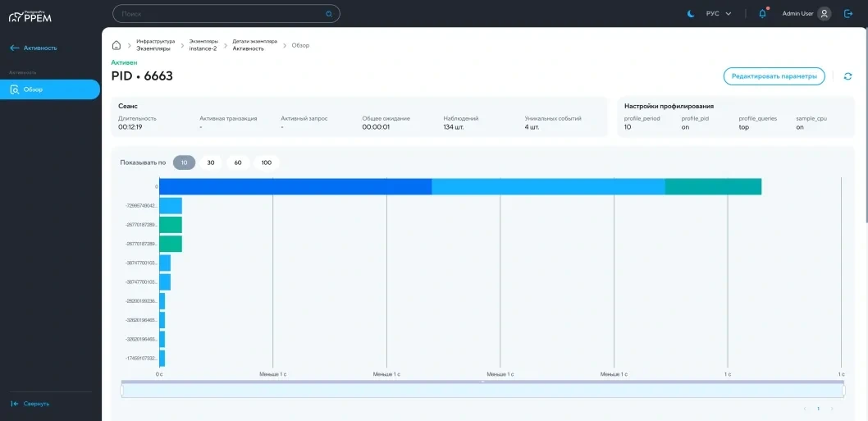Click the logout icon

click(848, 14)
